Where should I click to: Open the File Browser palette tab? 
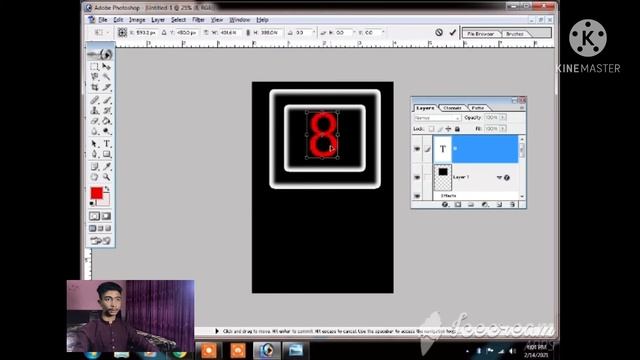click(x=481, y=33)
